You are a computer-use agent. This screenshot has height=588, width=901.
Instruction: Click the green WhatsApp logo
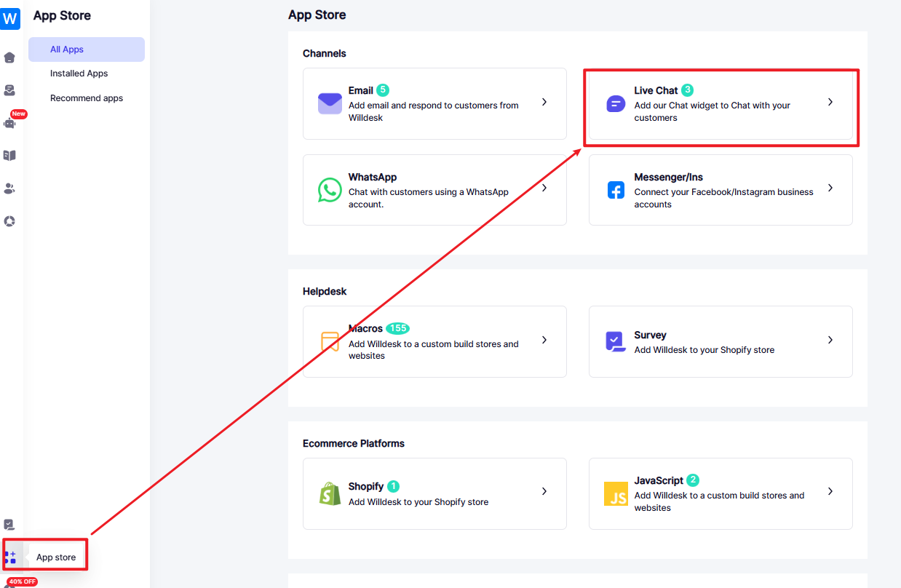[x=330, y=190]
